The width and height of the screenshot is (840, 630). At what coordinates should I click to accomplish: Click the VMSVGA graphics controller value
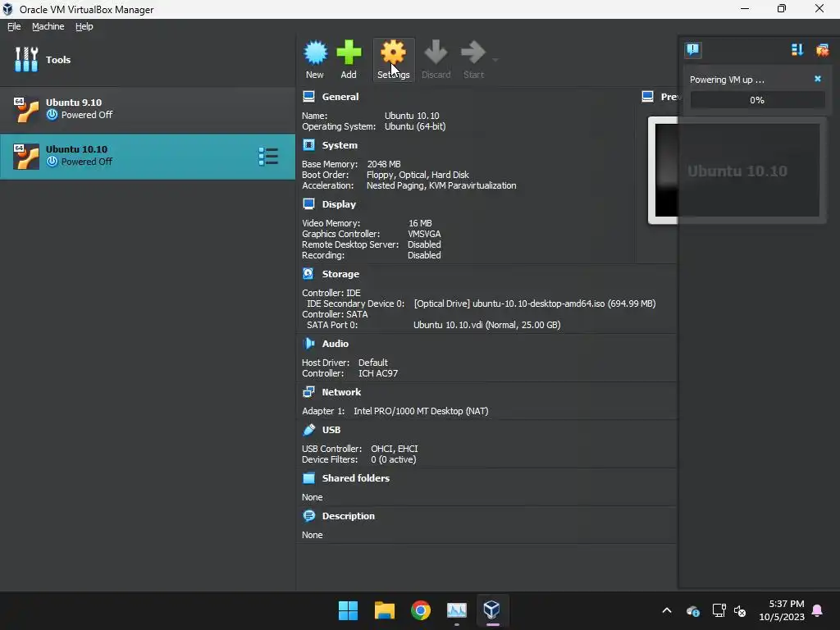click(424, 234)
